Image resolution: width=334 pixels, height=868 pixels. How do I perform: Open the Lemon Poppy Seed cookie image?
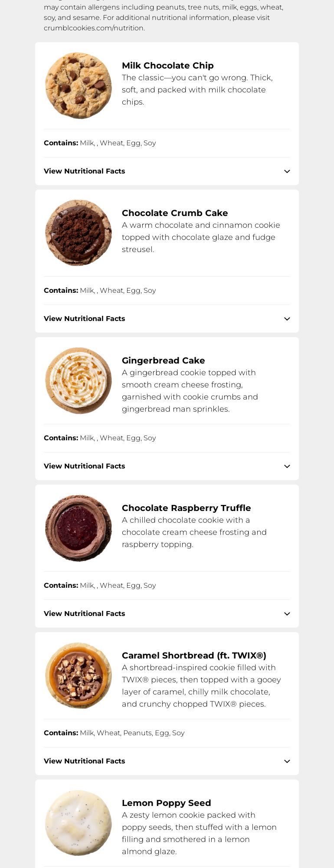[78, 823]
